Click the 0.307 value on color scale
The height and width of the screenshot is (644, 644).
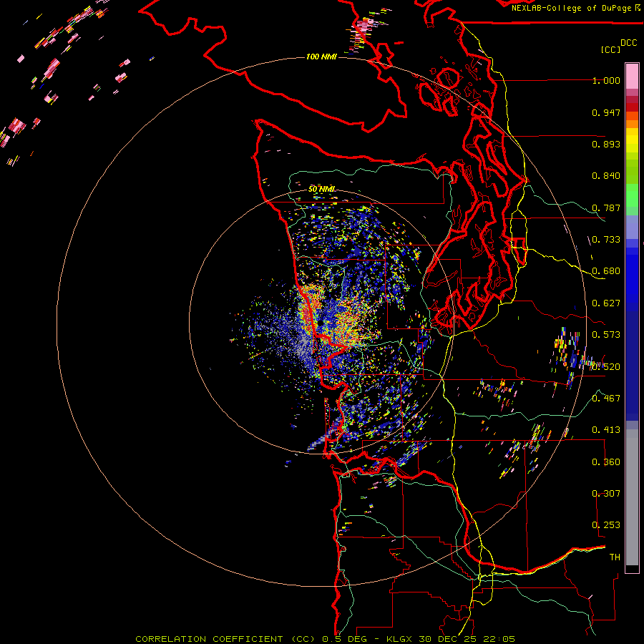coord(606,494)
